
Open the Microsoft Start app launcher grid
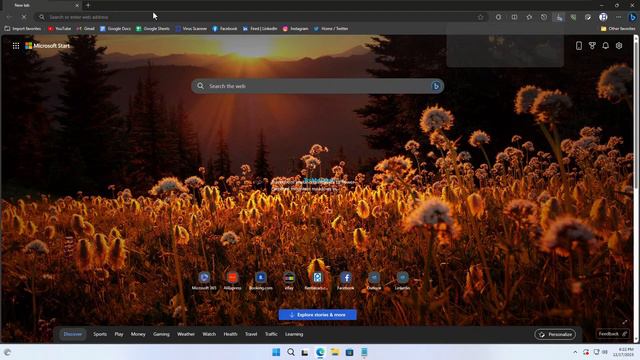pyautogui.click(x=16, y=46)
